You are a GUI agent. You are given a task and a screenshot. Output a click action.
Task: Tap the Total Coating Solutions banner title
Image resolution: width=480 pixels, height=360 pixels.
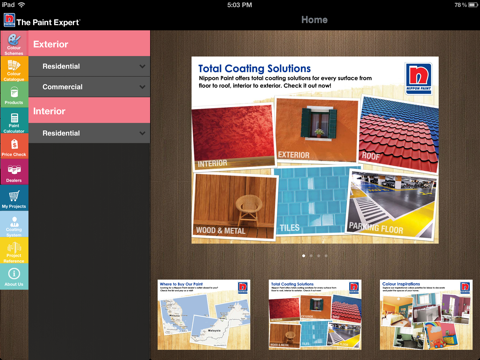pos(254,68)
